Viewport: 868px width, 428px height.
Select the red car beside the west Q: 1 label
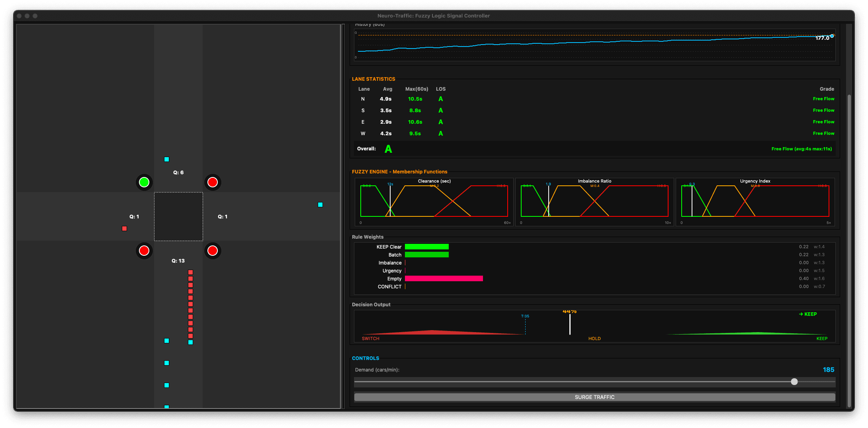125,229
